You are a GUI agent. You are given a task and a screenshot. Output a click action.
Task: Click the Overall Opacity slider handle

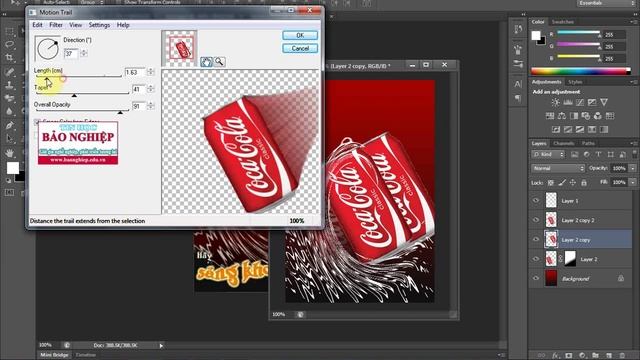[x=120, y=112]
